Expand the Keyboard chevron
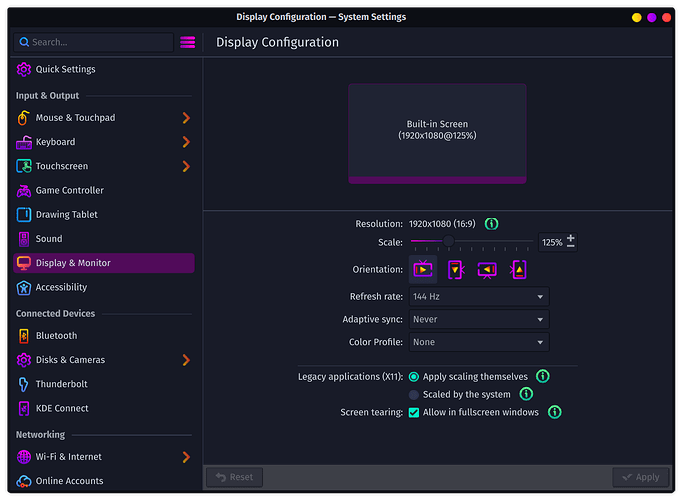 click(186, 142)
